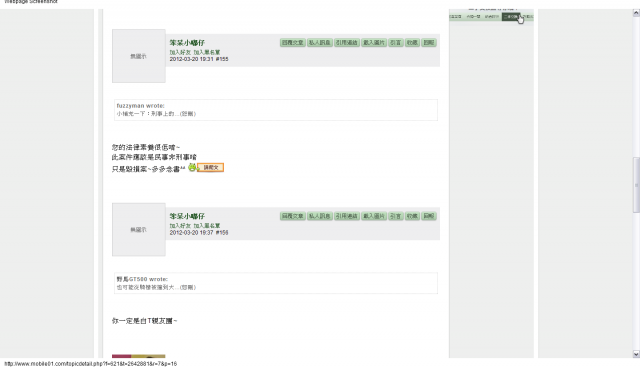The height and width of the screenshot is (367, 640).
Task: Click 引用連結 button on post #155
Action: pos(347,42)
